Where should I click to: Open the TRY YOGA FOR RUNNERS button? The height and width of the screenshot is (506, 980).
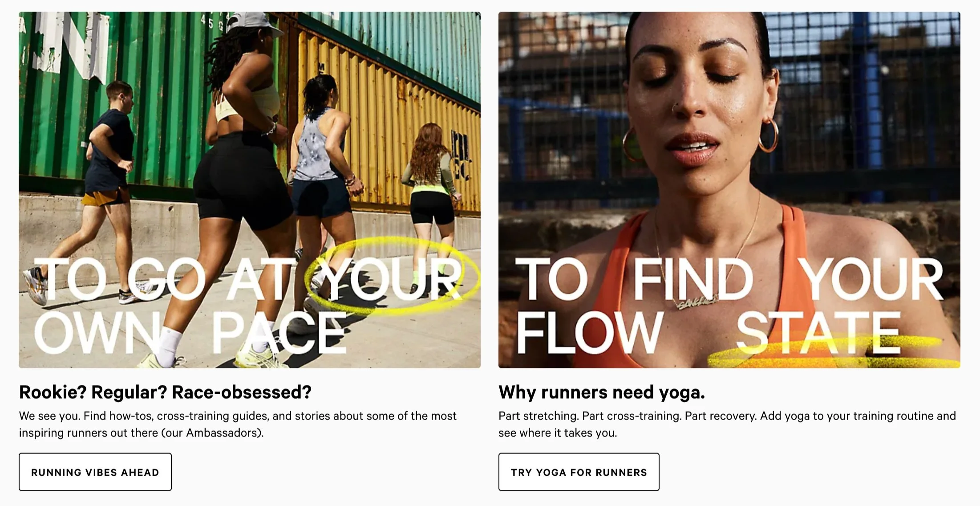click(x=579, y=472)
